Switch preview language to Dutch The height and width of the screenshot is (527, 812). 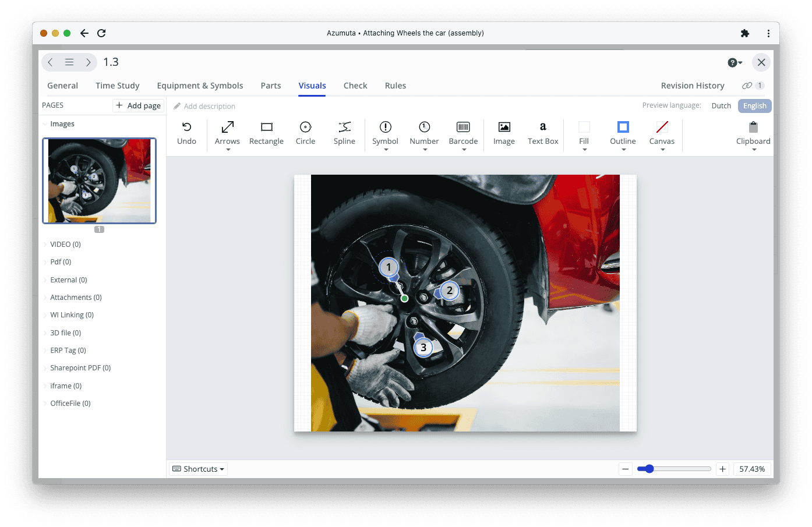click(721, 106)
